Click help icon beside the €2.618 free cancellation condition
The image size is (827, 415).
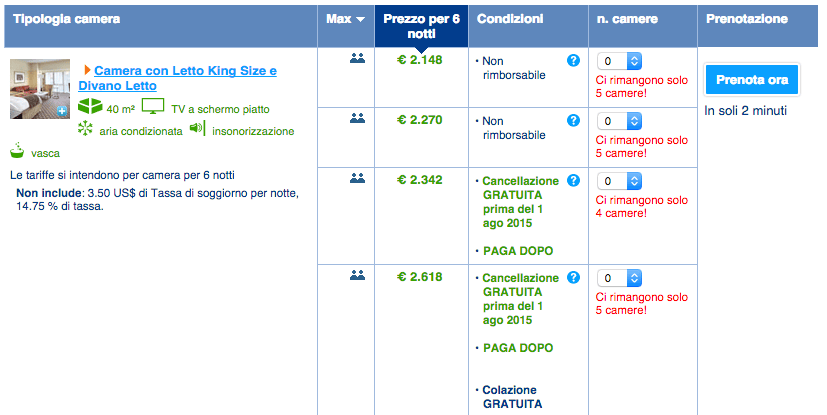tap(573, 278)
